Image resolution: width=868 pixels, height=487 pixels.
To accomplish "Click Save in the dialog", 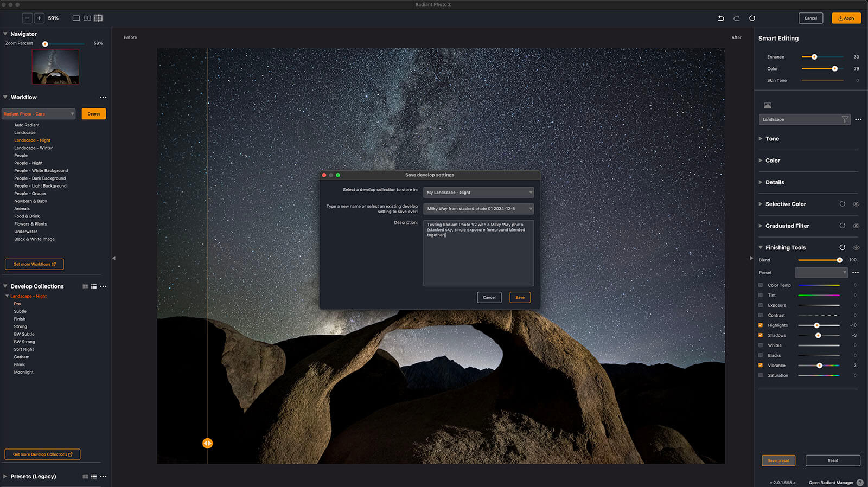I will coord(520,297).
